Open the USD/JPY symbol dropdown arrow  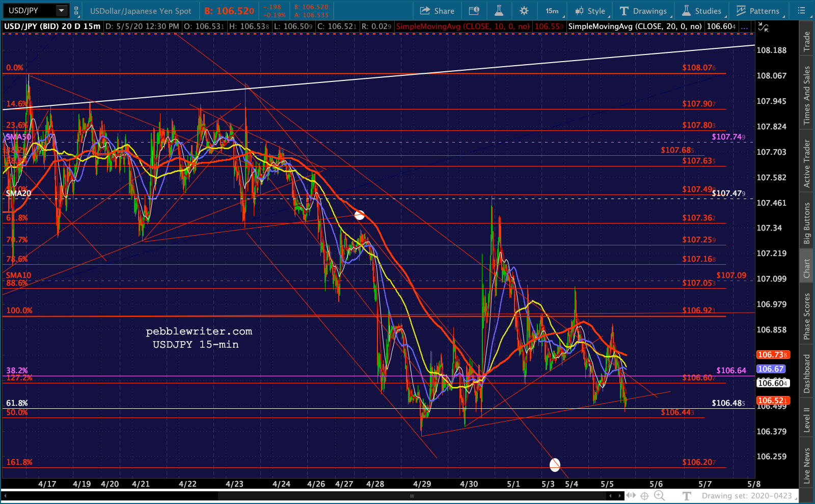pyautogui.click(x=62, y=10)
